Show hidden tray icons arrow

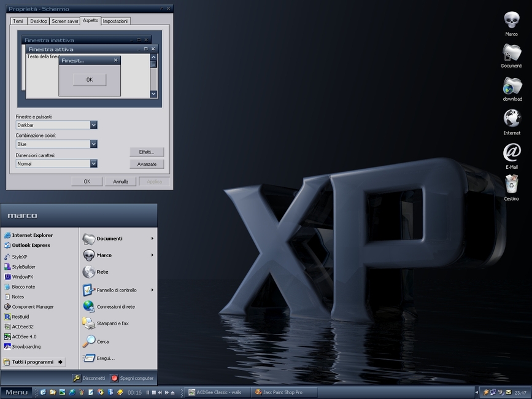(477, 392)
